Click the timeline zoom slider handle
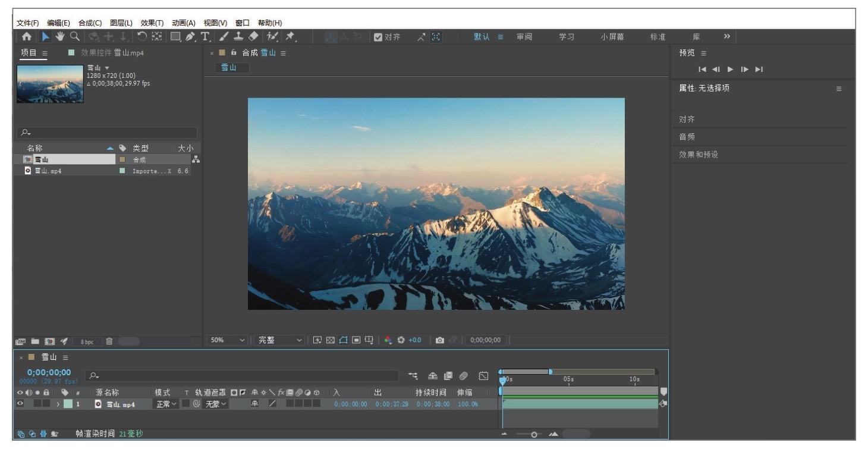This screenshot has width=868, height=452. click(x=533, y=435)
